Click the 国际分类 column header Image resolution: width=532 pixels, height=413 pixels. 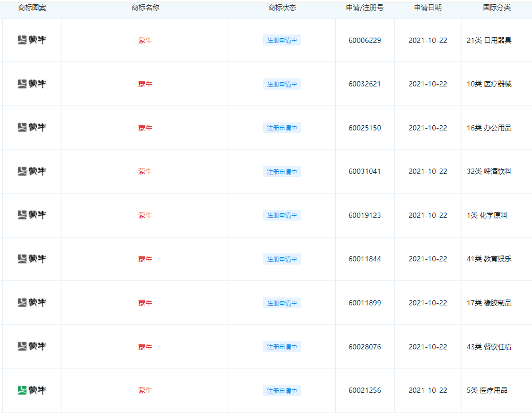pyautogui.click(x=496, y=8)
